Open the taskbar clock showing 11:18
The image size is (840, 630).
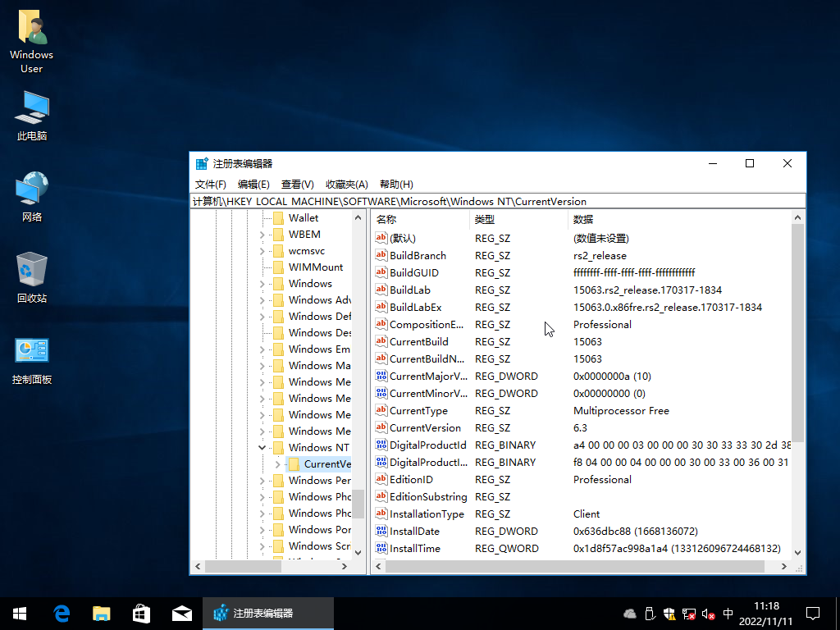[766, 614]
